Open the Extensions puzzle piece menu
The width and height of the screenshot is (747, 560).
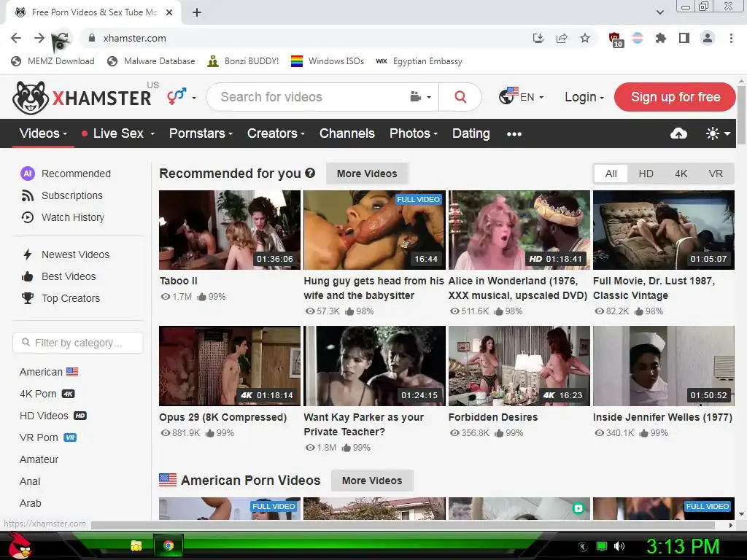[661, 38]
